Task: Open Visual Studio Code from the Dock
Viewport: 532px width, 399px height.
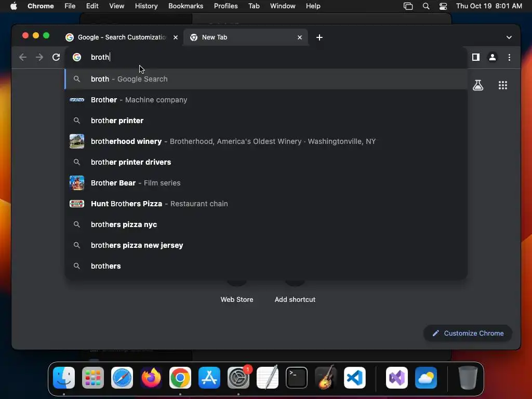Action: [355, 378]
